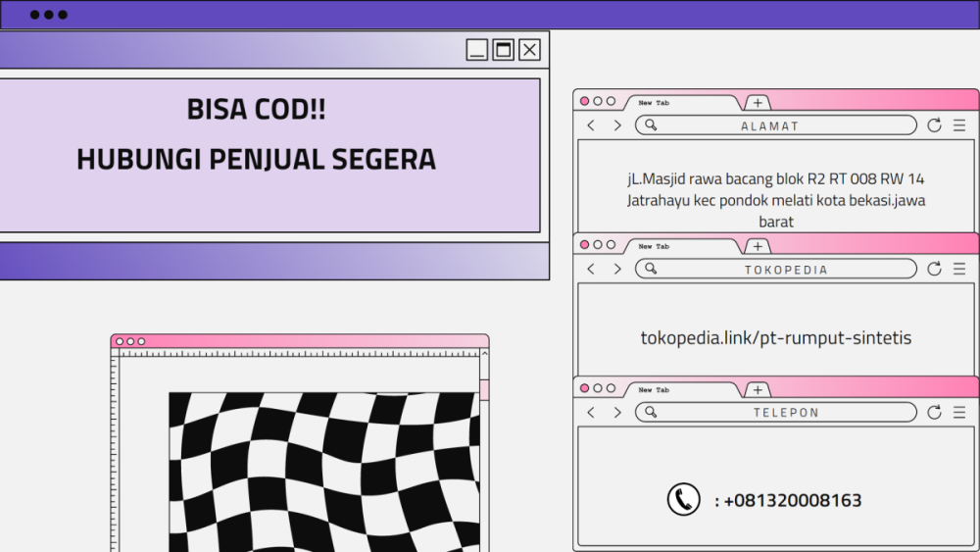The height and width of the screenshot is (552, 980).
Task: Maximize the BISA COD banner window
Action: click(503, 50)
